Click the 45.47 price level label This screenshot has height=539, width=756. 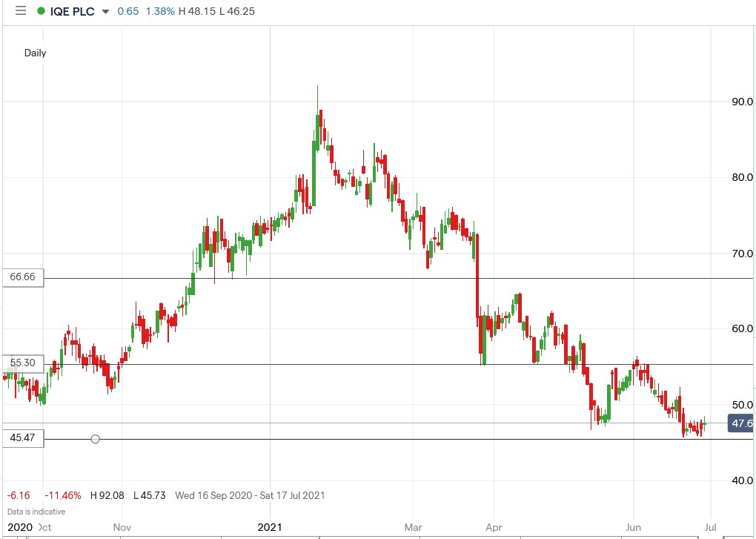[23, 438]
